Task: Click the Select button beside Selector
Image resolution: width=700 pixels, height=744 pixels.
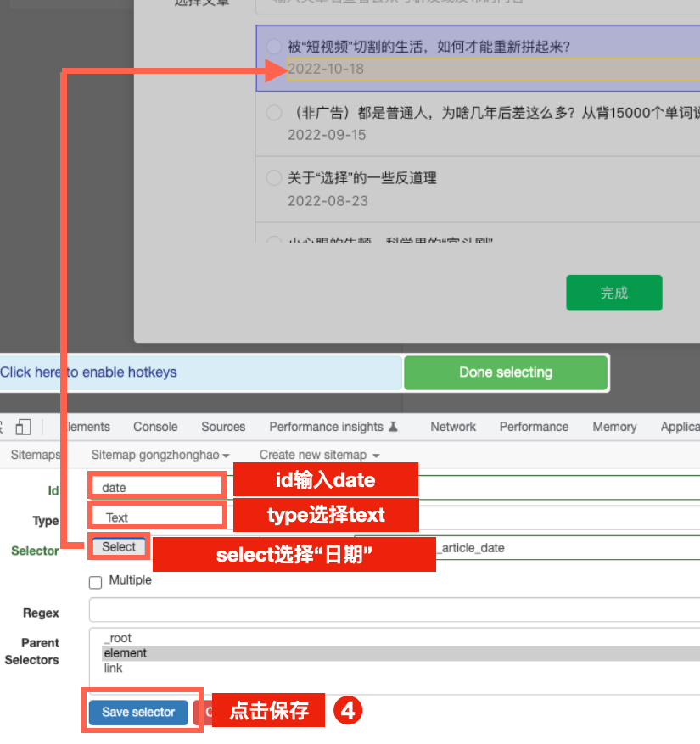Action: click(x=119, y=547)
